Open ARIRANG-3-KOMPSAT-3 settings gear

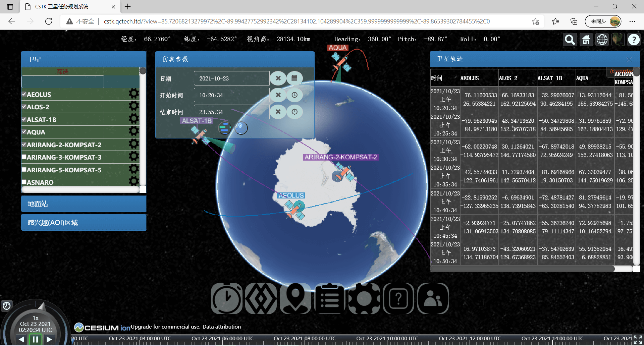coord(134,157)
